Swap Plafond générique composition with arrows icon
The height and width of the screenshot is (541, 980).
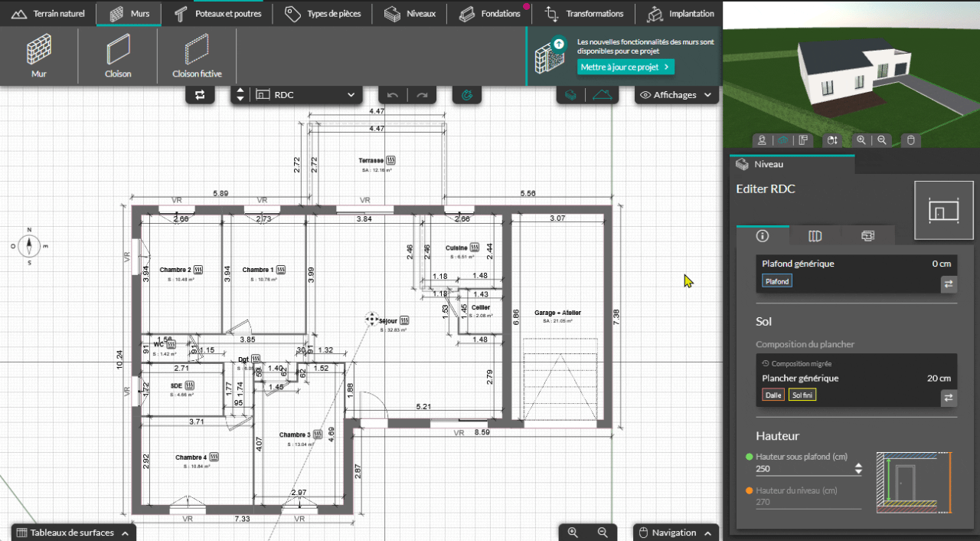948,284
